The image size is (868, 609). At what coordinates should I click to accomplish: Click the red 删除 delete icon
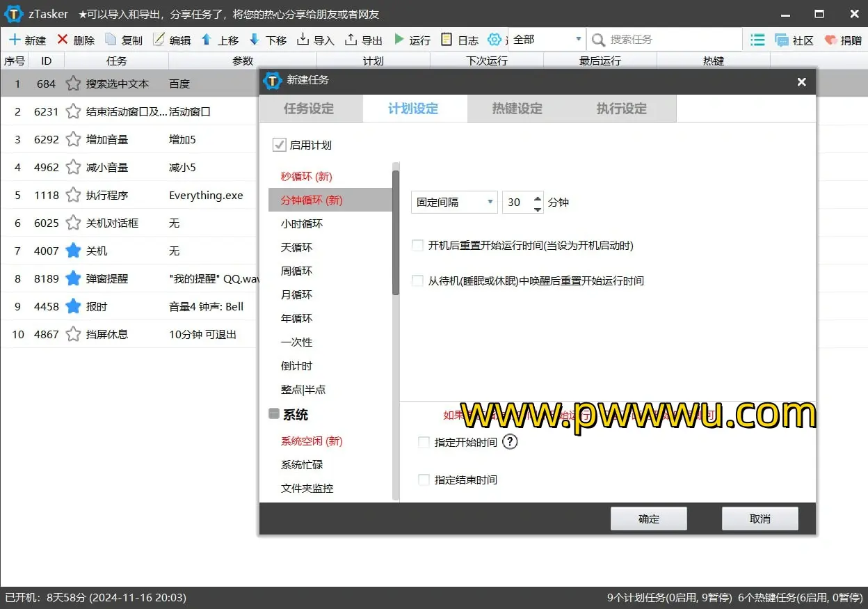click(63, 40)
